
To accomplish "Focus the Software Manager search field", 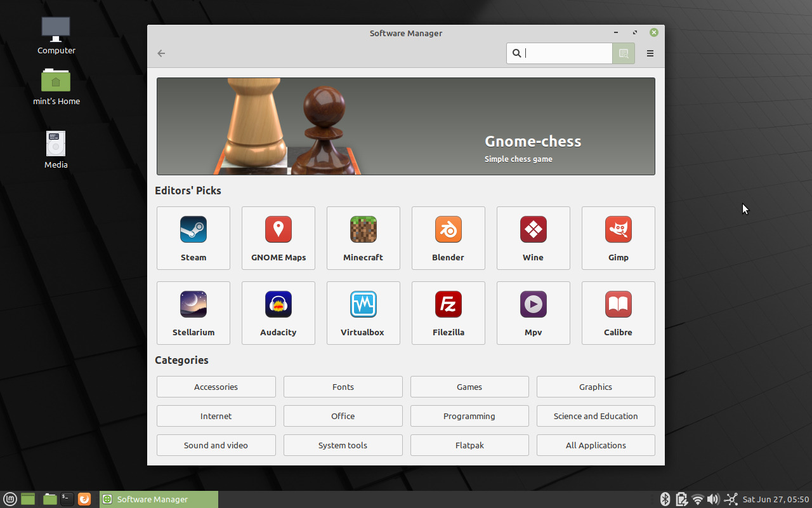I will [x=560, y=53].
